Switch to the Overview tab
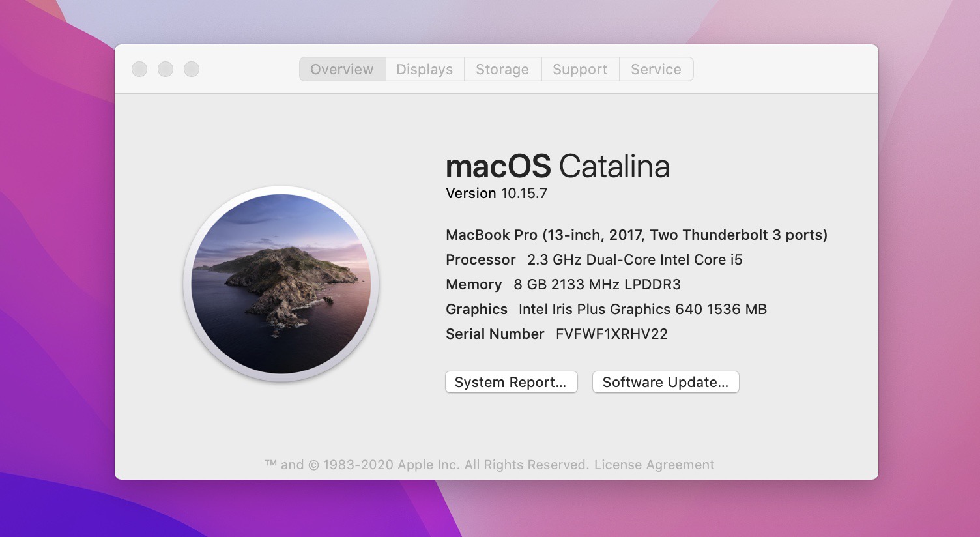The height and width of the screenshot is (537, 980). pyautogui.click(x=342, y=69)
